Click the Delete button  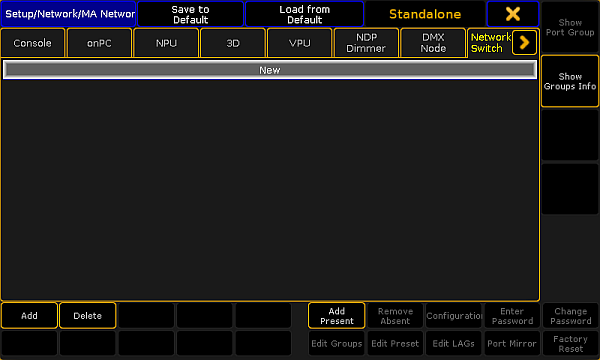88,316
